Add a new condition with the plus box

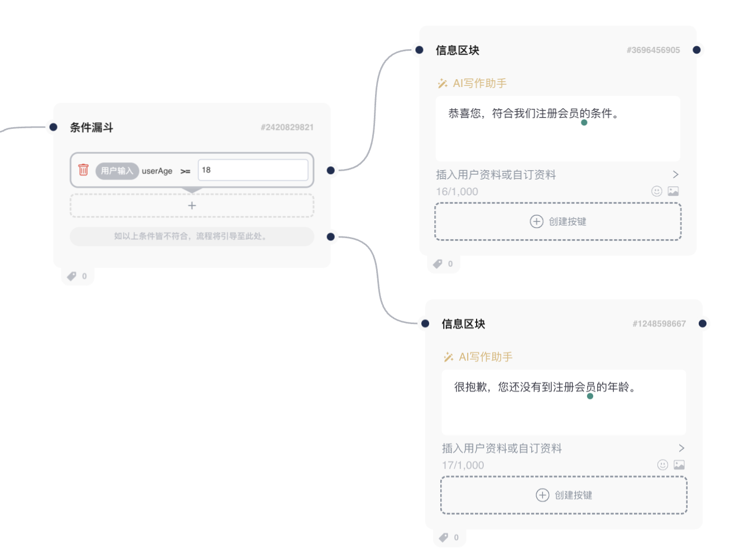[192, 206]
